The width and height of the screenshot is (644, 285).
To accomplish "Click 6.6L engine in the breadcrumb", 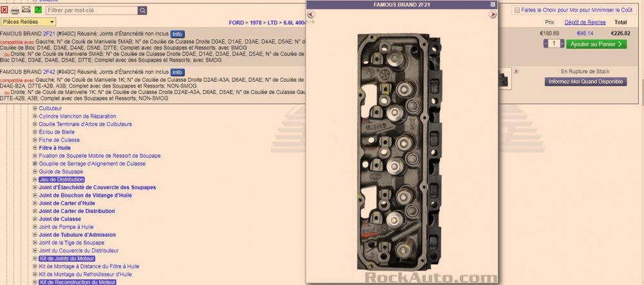I will pos(294,23).
